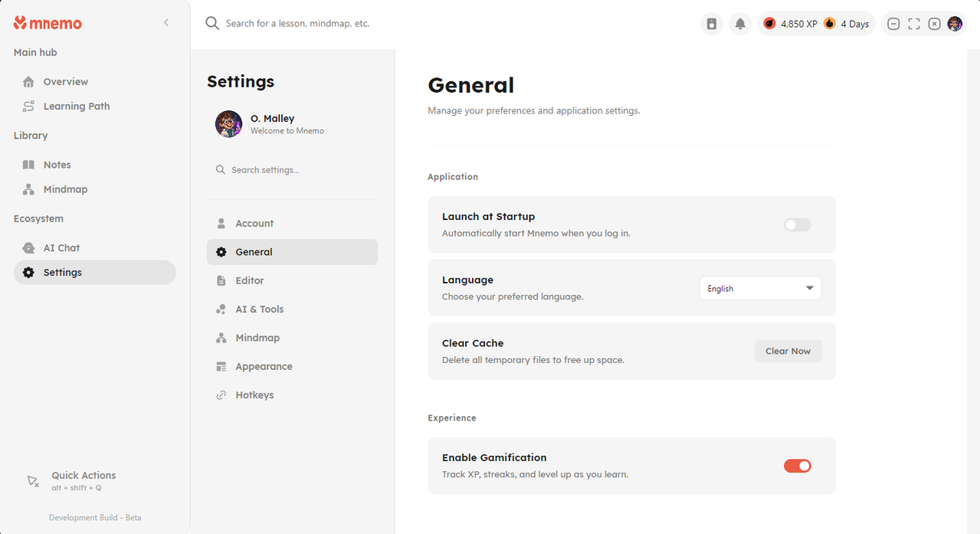Open the Notes library link
The width and height of the screenshot is (980, 534).
(57, 165)
